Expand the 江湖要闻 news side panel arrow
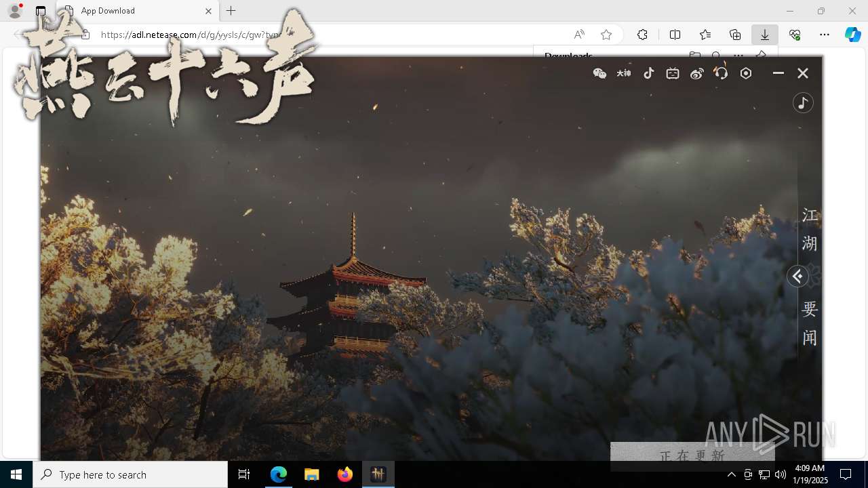Screen dimensions: 868x488 (x=797, y=277)
